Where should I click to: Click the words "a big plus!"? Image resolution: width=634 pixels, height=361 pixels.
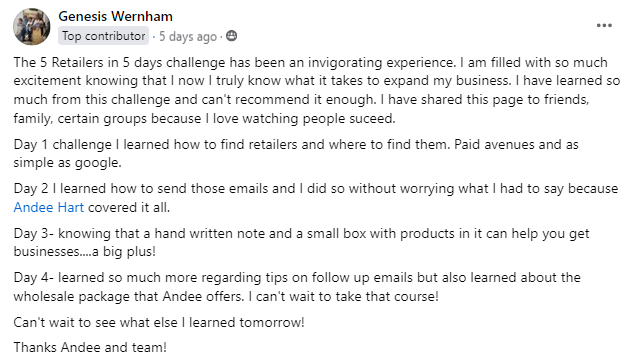pyautogui.click(x=124, y=252)
